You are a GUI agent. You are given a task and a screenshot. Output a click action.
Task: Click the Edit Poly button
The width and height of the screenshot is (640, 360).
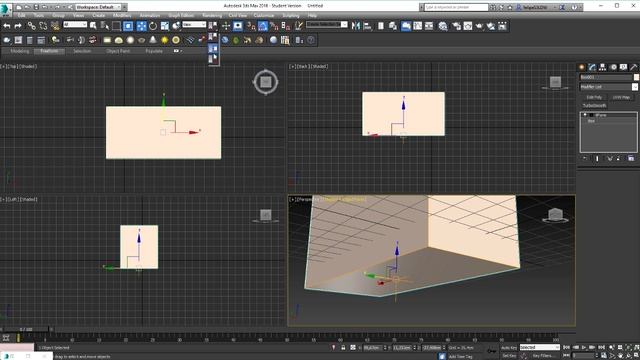click(594, 97)
